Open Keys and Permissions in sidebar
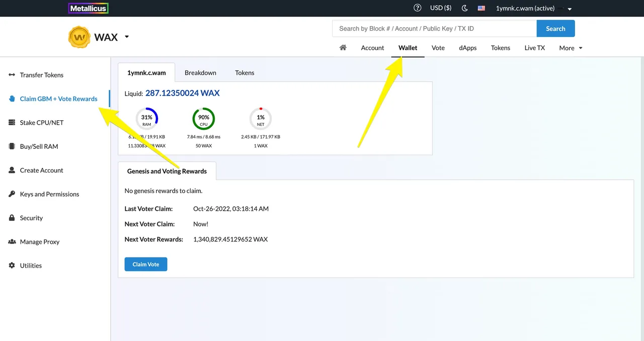The width and height of the screenshot is (644, 341). click(x=50, y=194)
